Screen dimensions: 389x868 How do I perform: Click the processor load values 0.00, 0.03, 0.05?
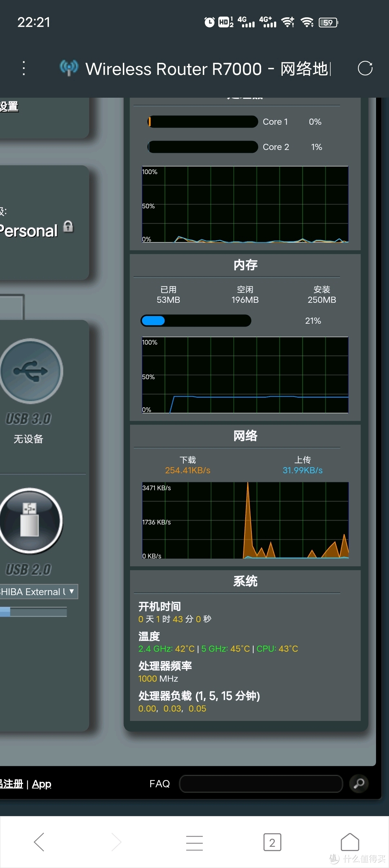[x=172, y=709]
